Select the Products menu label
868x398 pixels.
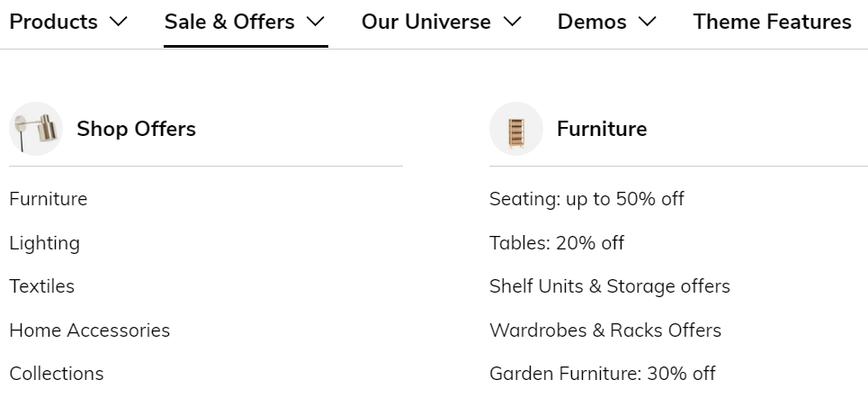tap(54, 22)
